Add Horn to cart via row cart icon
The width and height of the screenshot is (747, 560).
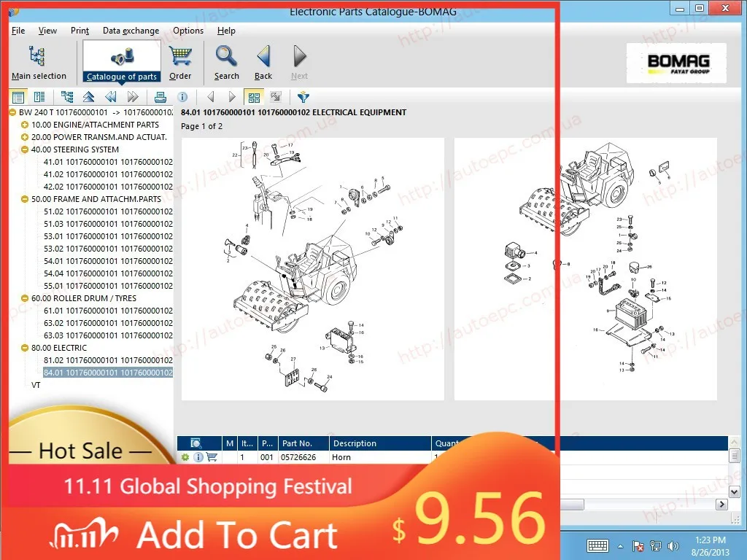click(x=212, y=457)
